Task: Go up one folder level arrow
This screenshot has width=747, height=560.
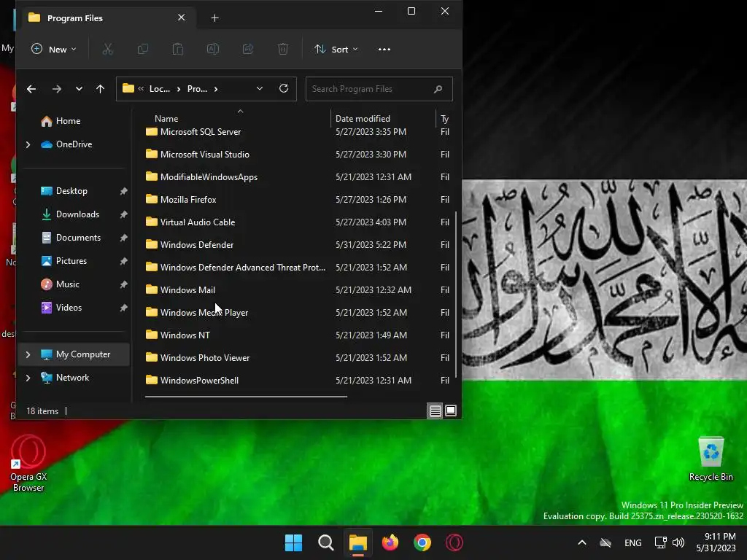Action: point(100,89)
